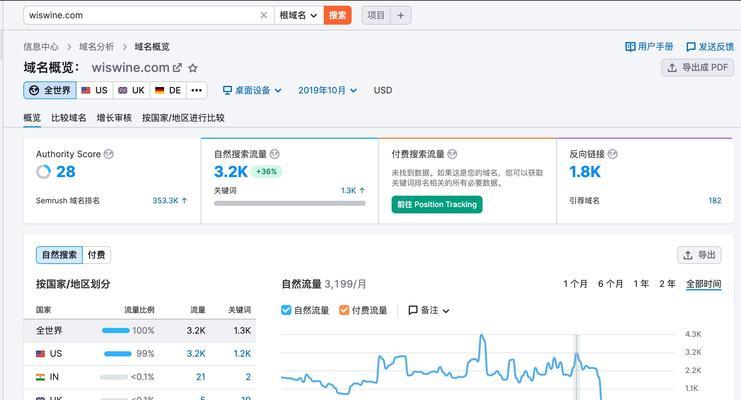Click the plus icon next to 项目
The width and height of the screenshot is (741, 400).
(401, 15)
